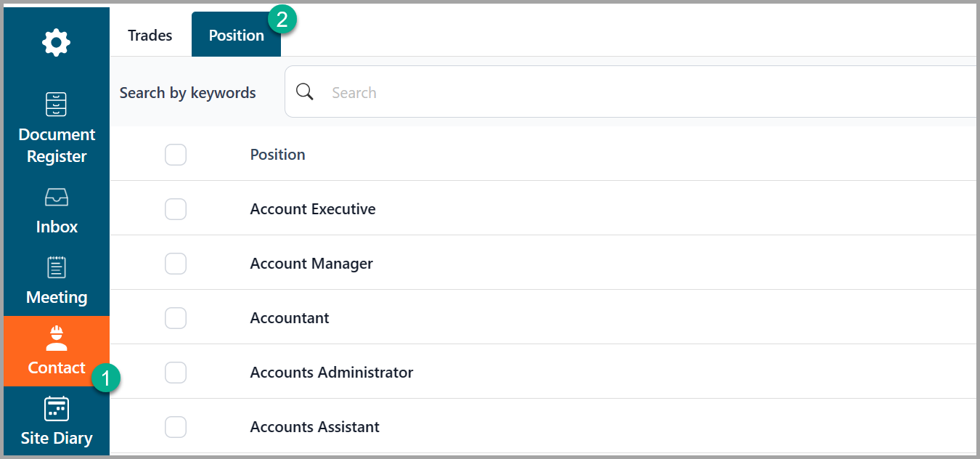Click the search magnifier icon

305,92
